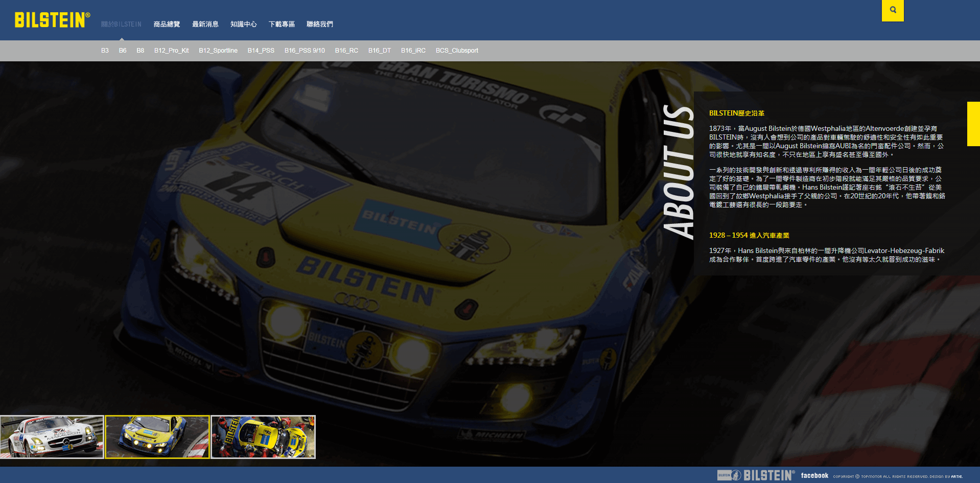
Task: Select the B3 product link
Action: tap(105, 51)
